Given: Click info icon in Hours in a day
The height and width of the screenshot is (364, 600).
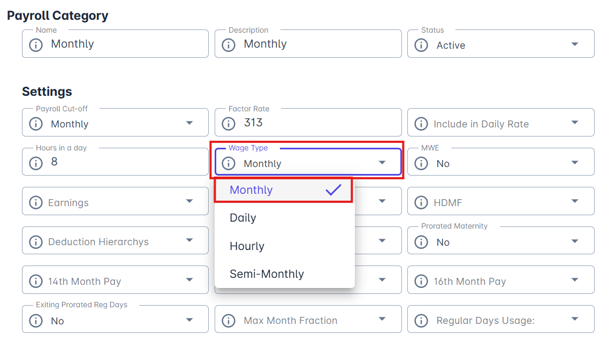Looking at the screenshot, I should 36,163.
